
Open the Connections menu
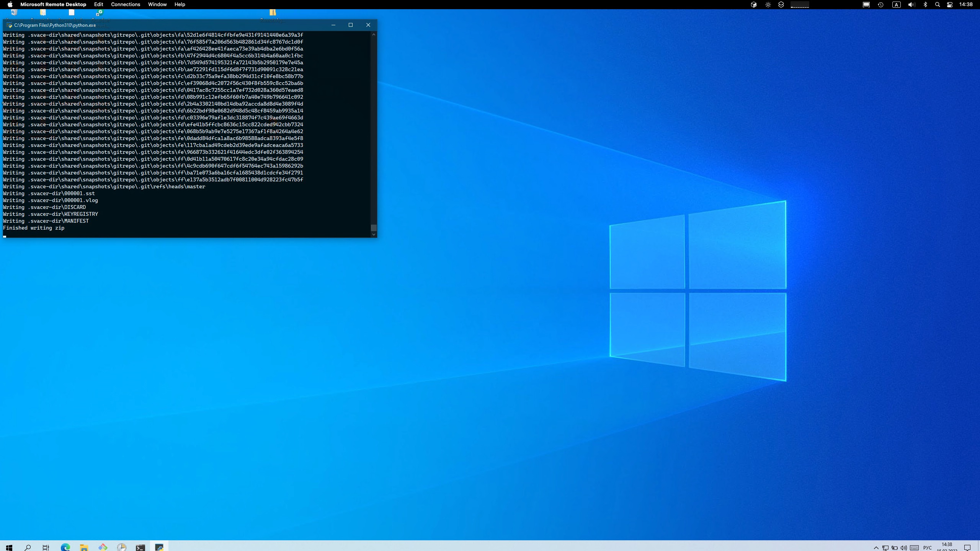click(126, 5)
